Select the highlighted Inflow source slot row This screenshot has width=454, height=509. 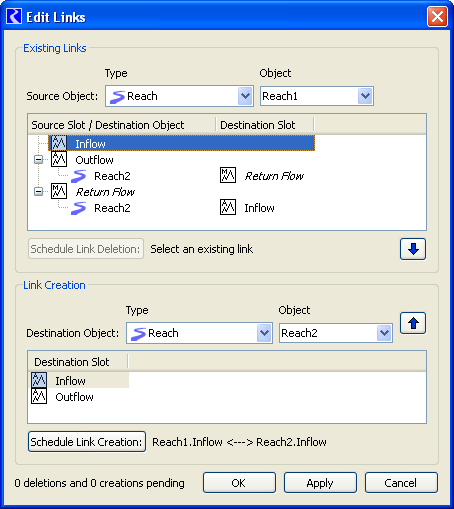[x=182, y=143]
